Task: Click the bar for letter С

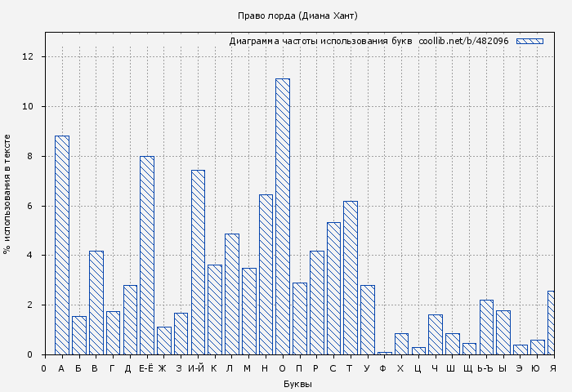Action: tap(333, 288)
